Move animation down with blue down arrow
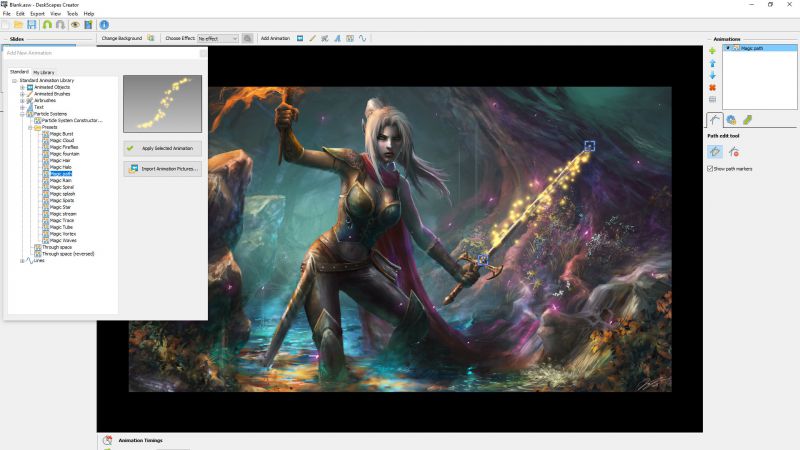Screen dimensions: 800x450 tap(712, 75)
